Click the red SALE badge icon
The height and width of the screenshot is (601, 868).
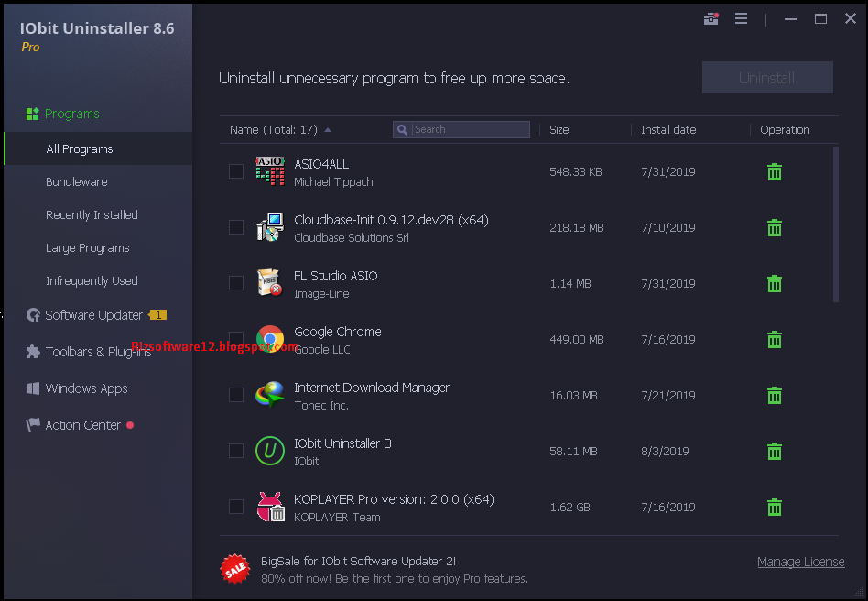pyautogui.click(x=235, y=569)
